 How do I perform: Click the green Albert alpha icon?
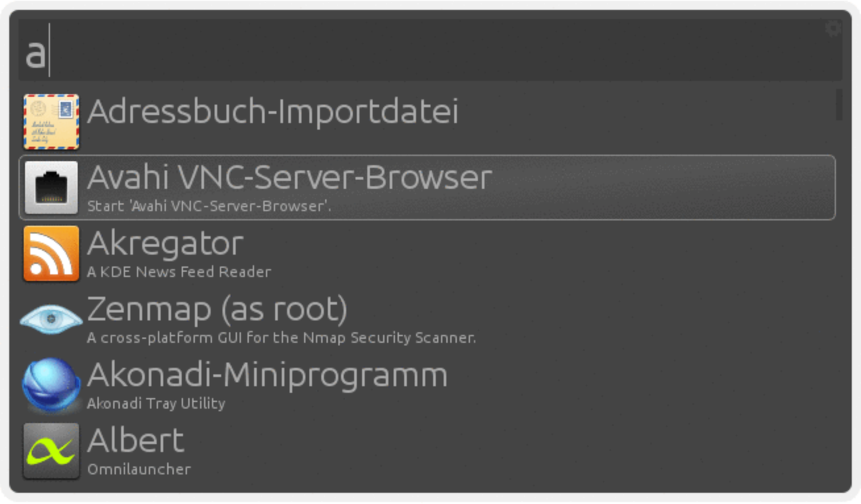point(51,451)
